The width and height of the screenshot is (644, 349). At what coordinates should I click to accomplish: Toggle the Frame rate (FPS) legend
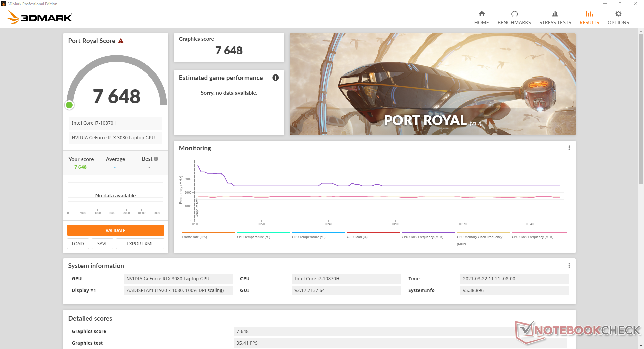coord(195,237)
